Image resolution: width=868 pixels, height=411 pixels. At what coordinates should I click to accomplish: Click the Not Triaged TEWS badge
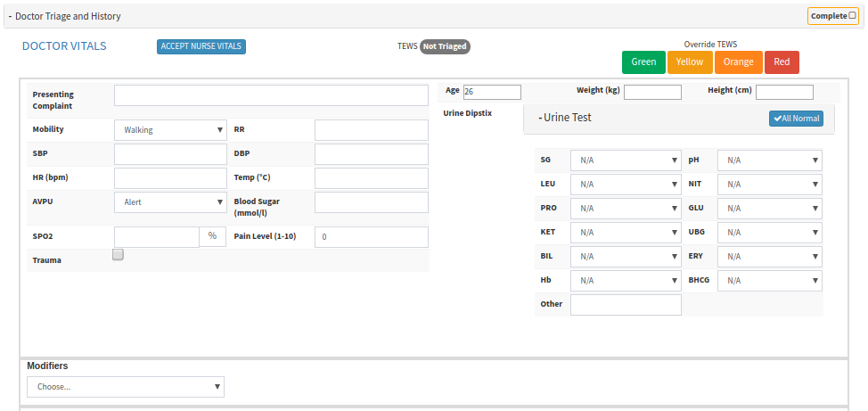(x=445, y=46)
